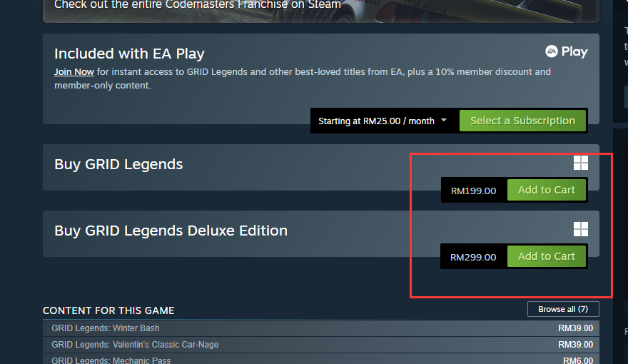Follow the Join Now link
628x364 pixels.
tap(74, 72)
